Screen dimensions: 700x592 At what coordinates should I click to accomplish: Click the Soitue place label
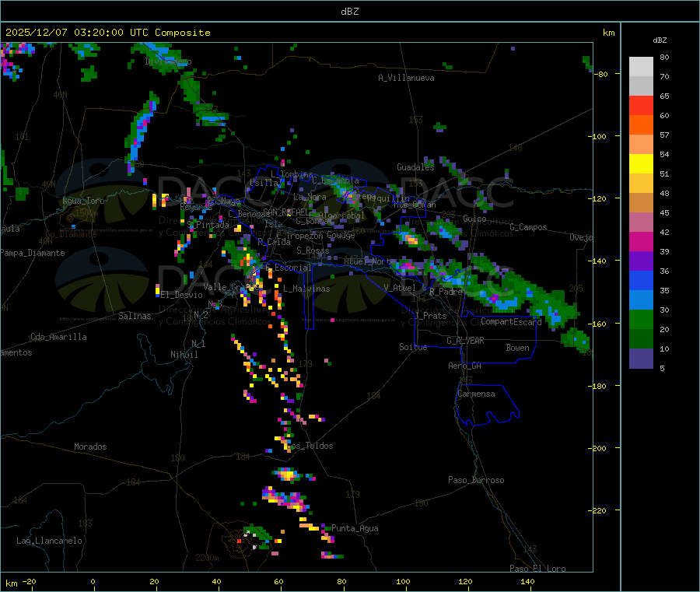coord(413,347)
